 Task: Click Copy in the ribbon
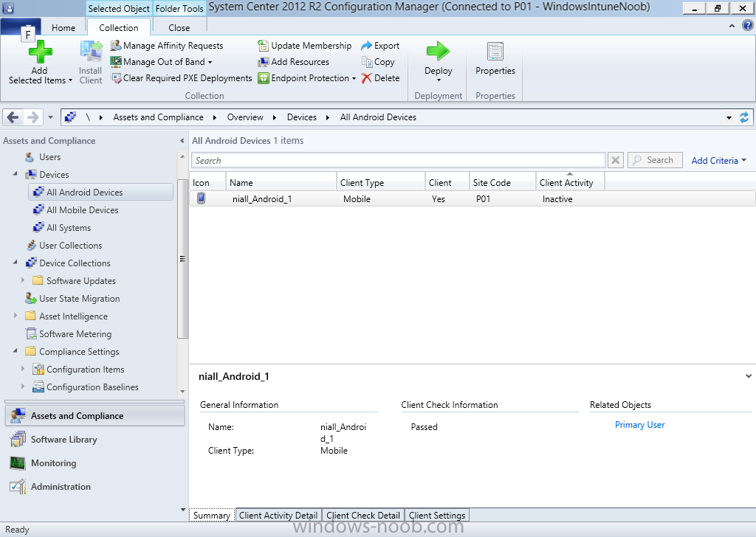(x=378, y=62)
